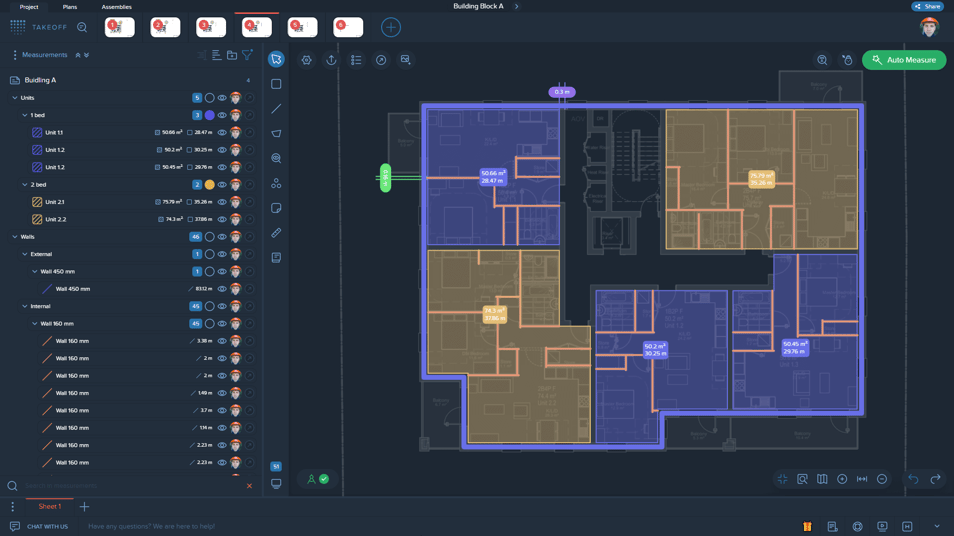Click the Share button
Image resolution: width=954 pixels, height=536 pixels.
928,6
